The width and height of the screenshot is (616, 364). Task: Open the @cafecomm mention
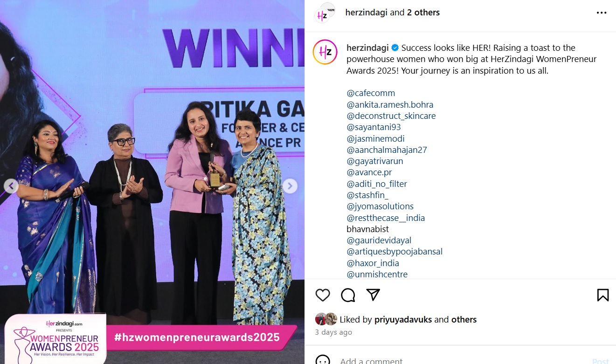pos(371,93)
